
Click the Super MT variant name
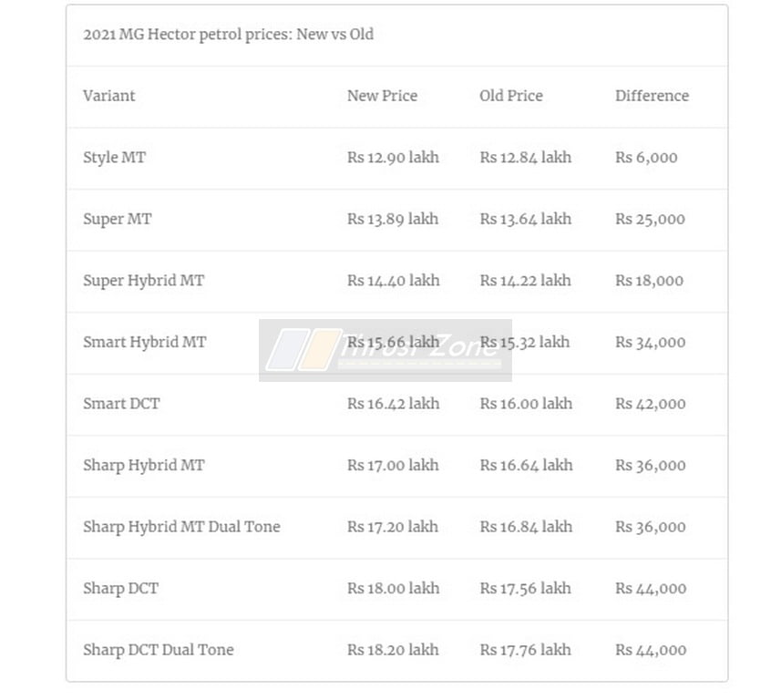[x=117, y=219]
